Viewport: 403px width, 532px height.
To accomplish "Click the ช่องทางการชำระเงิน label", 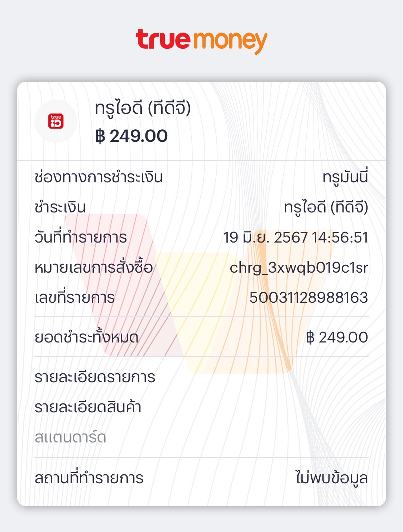I will click(x=99, y=177).
